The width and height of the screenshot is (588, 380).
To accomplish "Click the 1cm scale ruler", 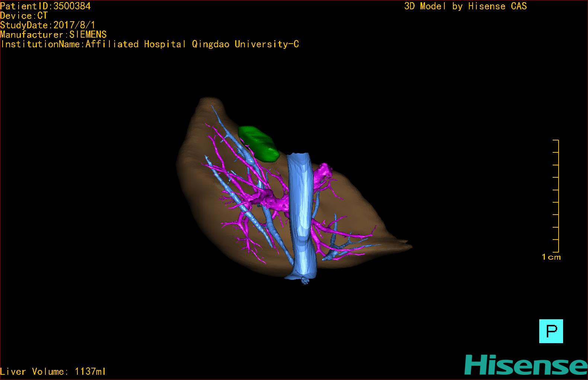I will pyautogui.click(x=556, y=196).
